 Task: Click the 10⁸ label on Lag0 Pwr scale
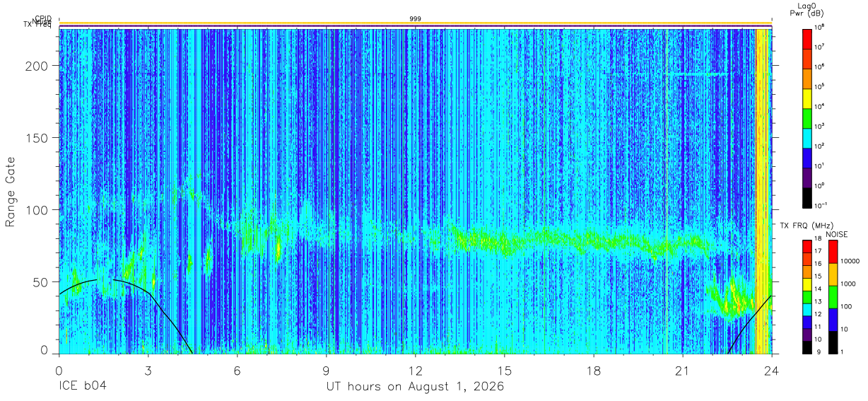click(821, 28)
